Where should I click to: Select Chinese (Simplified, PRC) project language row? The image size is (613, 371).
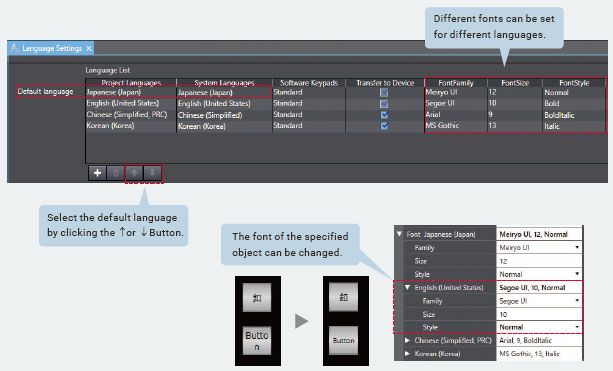pos(131,115)
